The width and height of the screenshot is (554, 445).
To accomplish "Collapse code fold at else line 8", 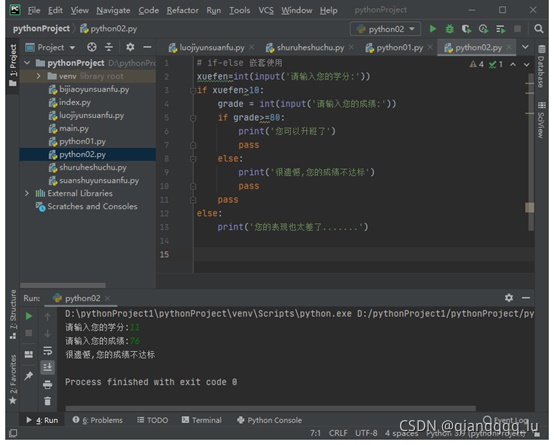I will coord(193,159).
